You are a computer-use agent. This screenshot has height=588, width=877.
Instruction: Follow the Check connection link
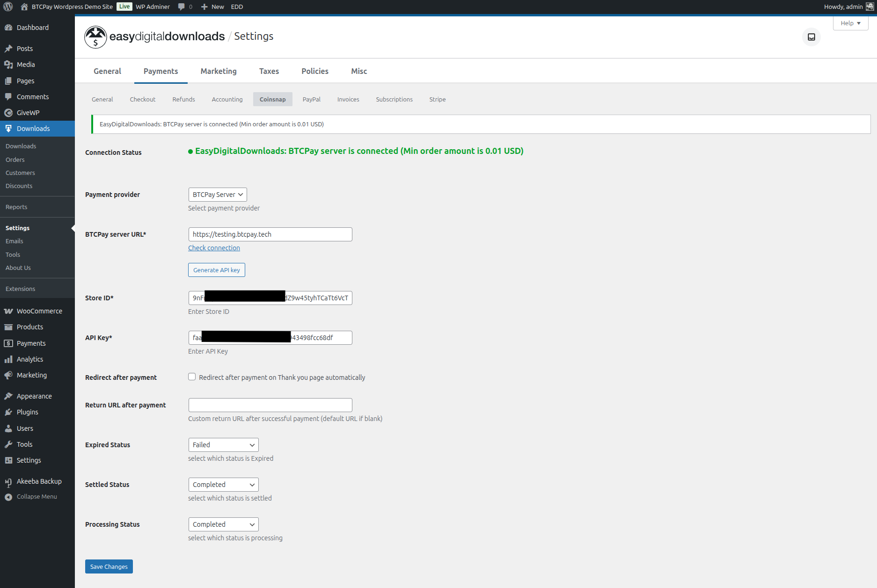(214, 247)
